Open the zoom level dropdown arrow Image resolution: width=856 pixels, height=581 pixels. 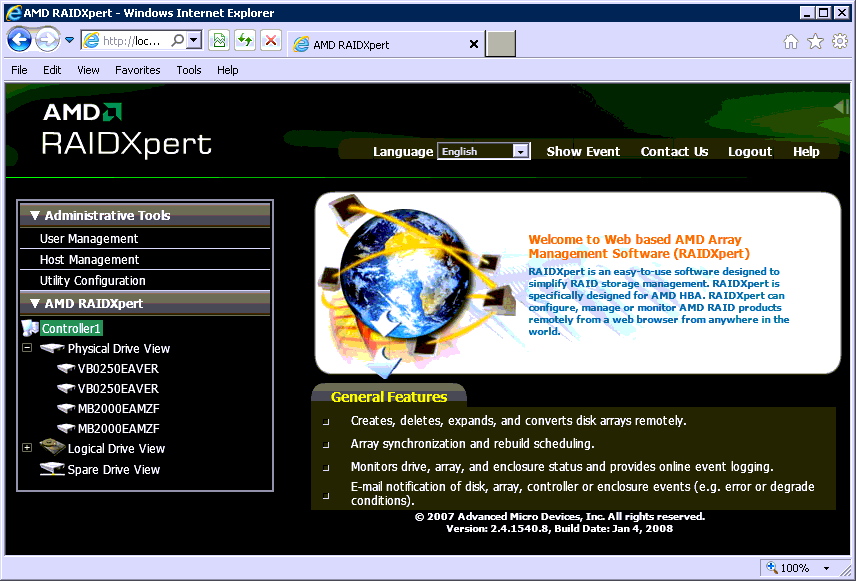pos(827,568)
